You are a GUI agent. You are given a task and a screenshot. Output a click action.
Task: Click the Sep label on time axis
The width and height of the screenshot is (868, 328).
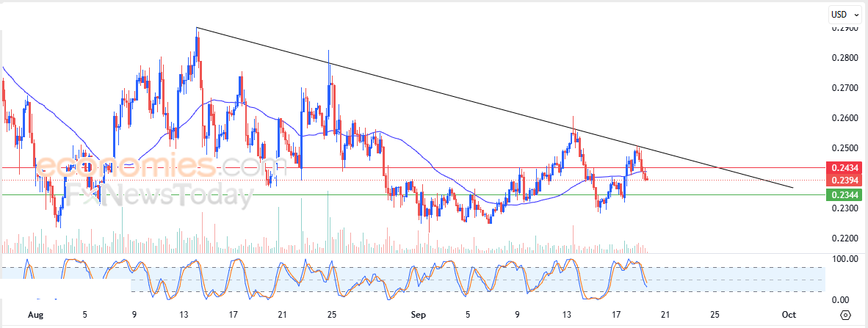(419, 315)
